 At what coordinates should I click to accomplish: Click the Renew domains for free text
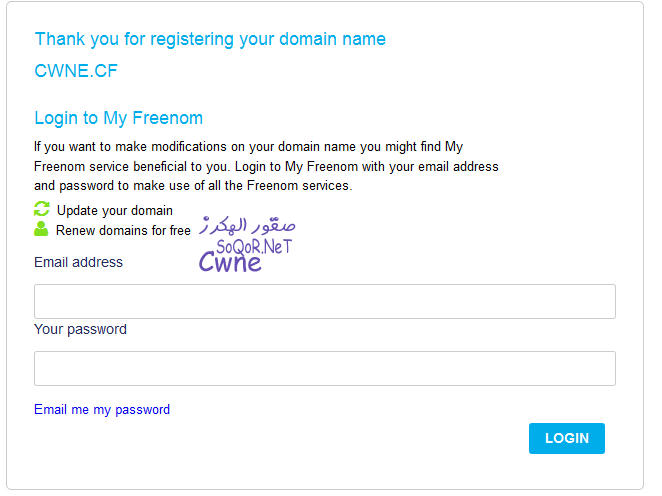point(123,230)
